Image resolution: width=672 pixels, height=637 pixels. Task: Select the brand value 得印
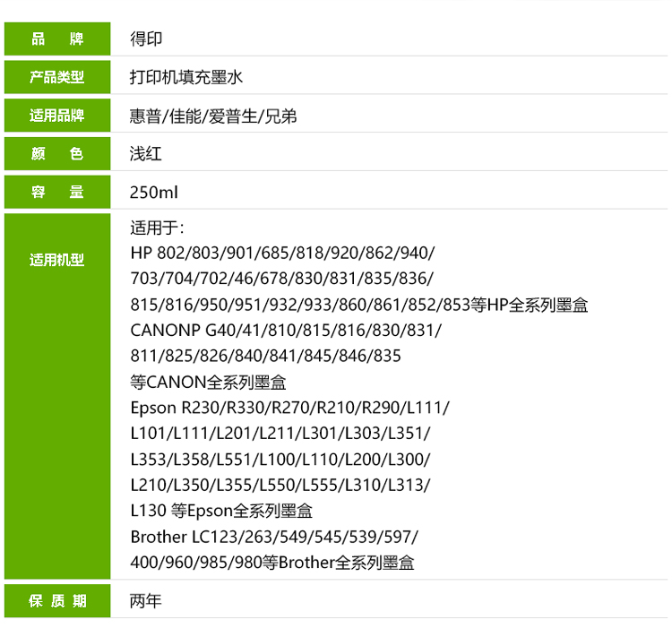(x=146, y=39)
